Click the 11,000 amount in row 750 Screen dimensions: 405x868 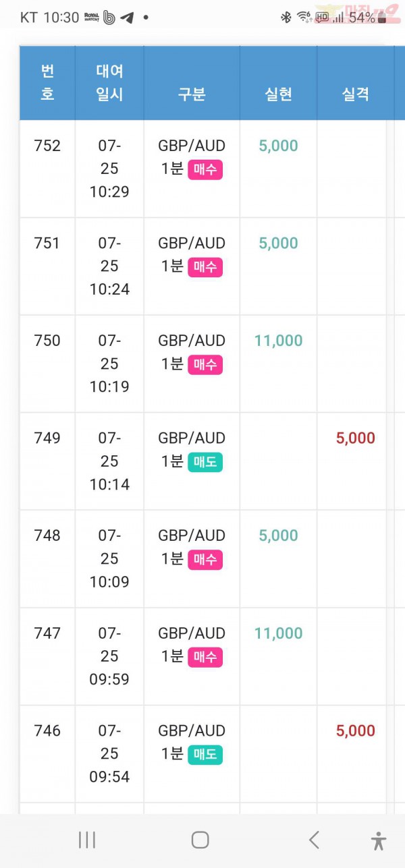[278, 341]
